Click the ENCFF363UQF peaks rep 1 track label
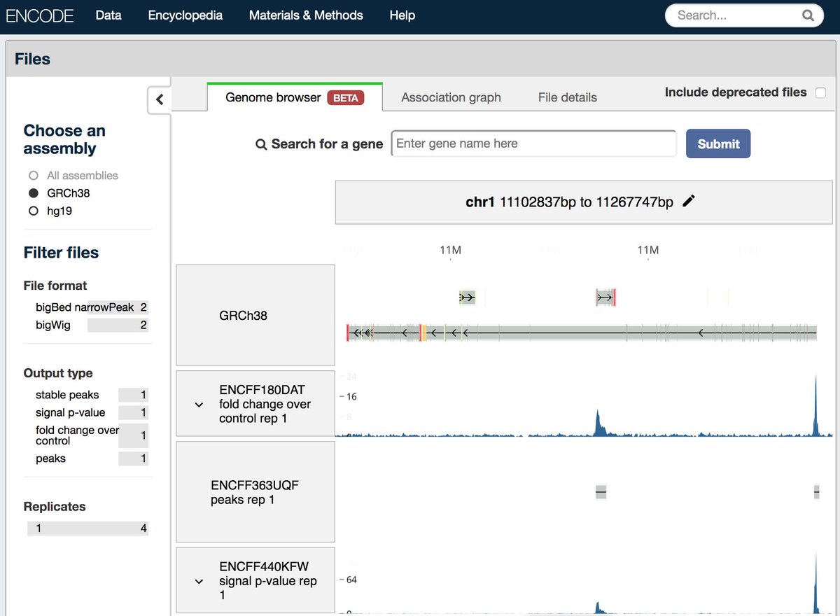 (255, 492)
